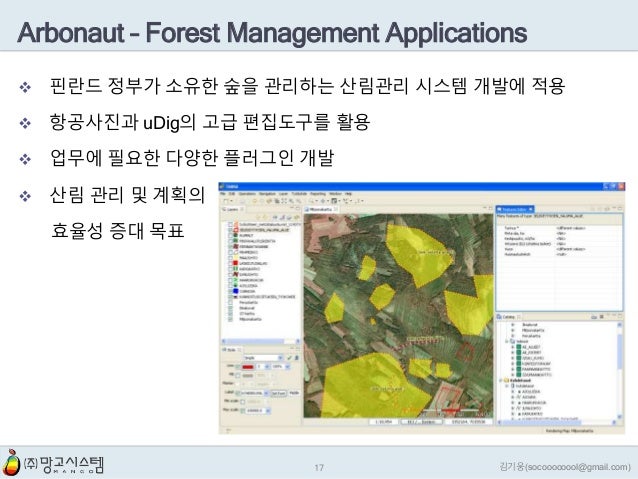
Task: Click the red square layer symbol
Action: [236, 263]
